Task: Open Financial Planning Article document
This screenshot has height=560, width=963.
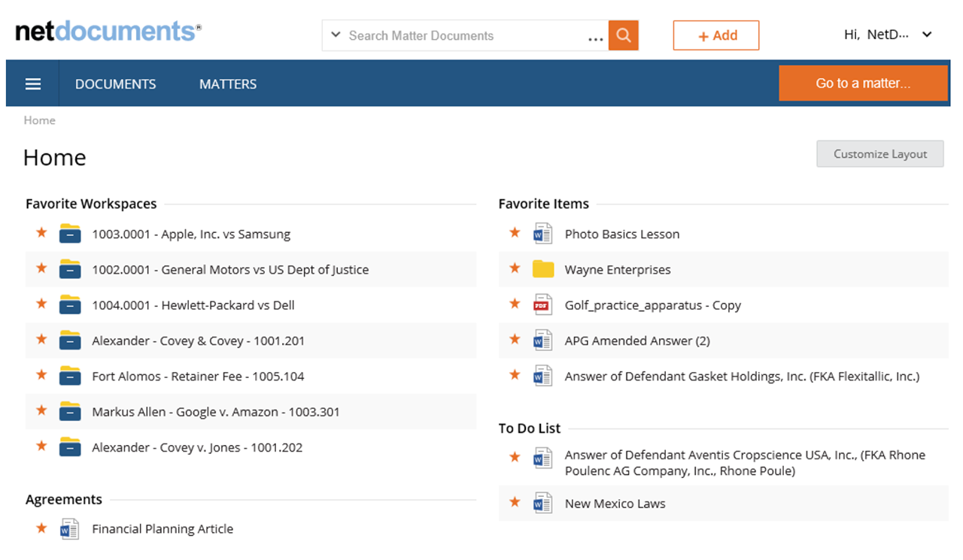Action: tap(163, 528)
